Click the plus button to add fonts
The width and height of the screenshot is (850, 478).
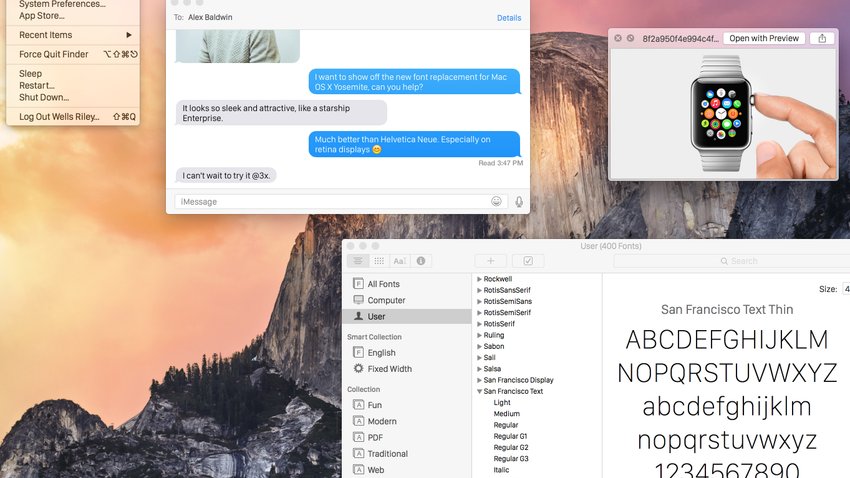[491, 261]
